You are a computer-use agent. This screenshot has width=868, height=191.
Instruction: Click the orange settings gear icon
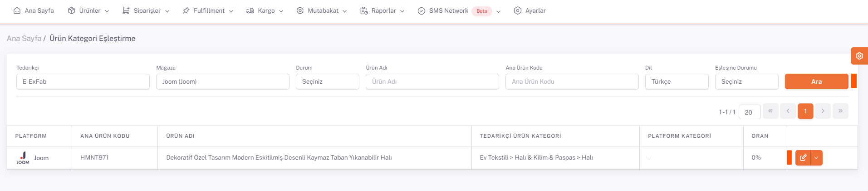[x=859, y=56]
